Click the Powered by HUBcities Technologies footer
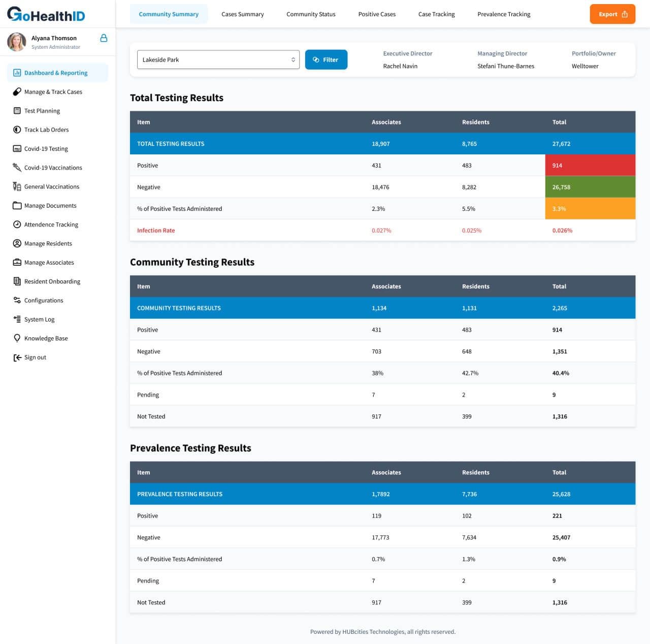 tap(383, 632)
